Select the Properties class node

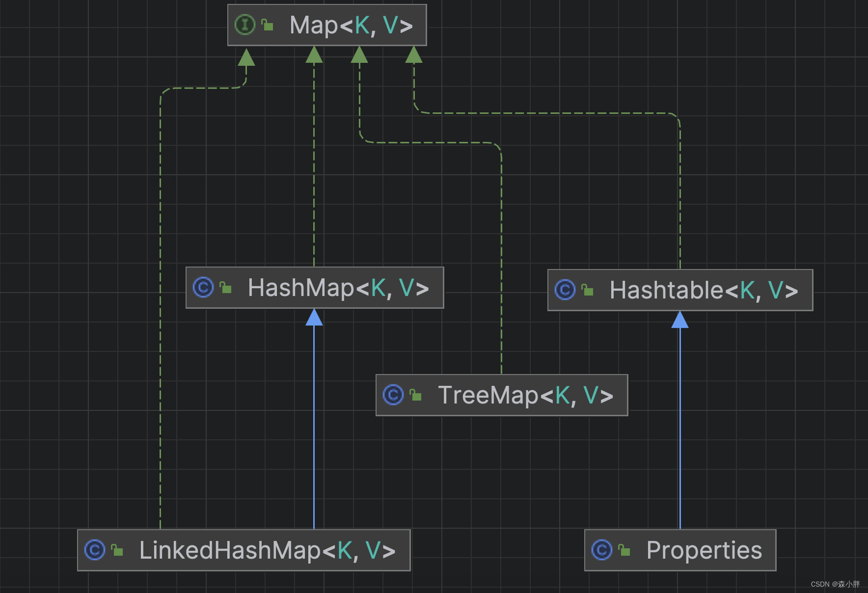point(680,550)
